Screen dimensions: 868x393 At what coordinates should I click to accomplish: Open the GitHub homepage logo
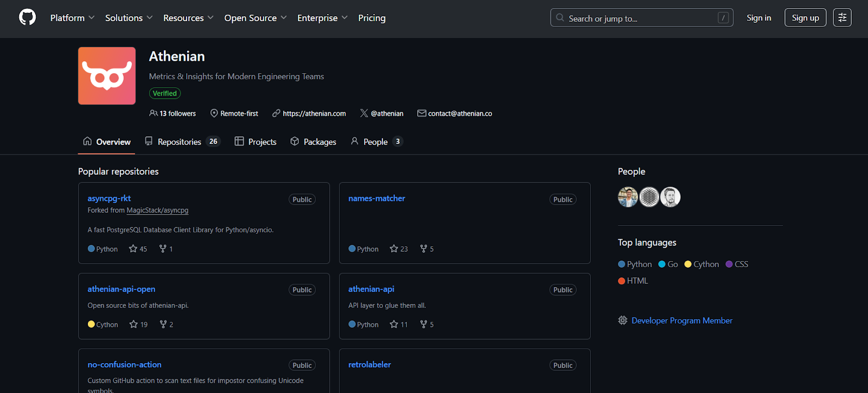pos(27,17)
